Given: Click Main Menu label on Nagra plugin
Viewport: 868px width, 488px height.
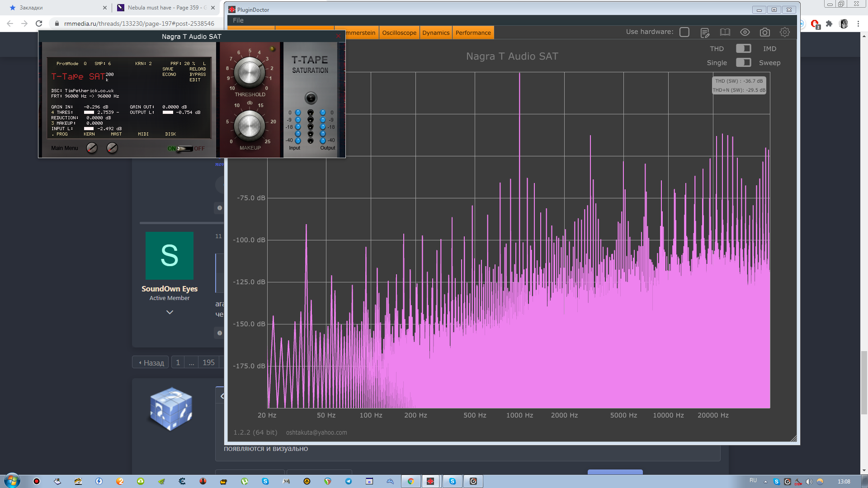Looking at the screenshot, I should (x=64, y=148).
